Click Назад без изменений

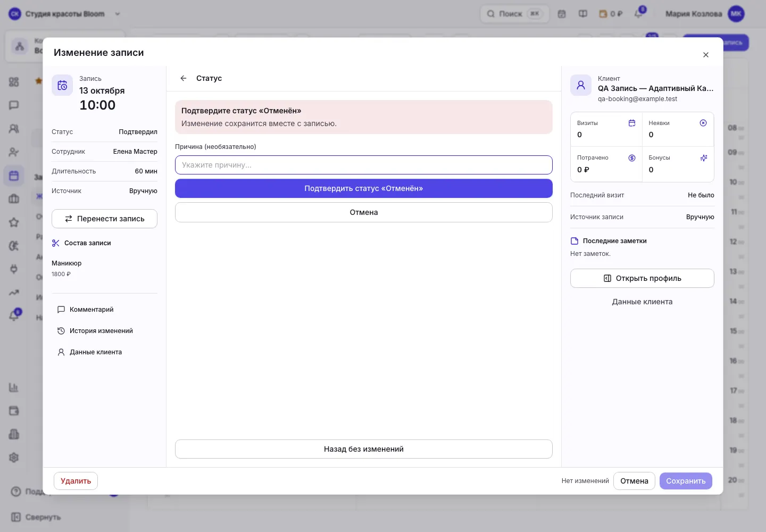364,449
